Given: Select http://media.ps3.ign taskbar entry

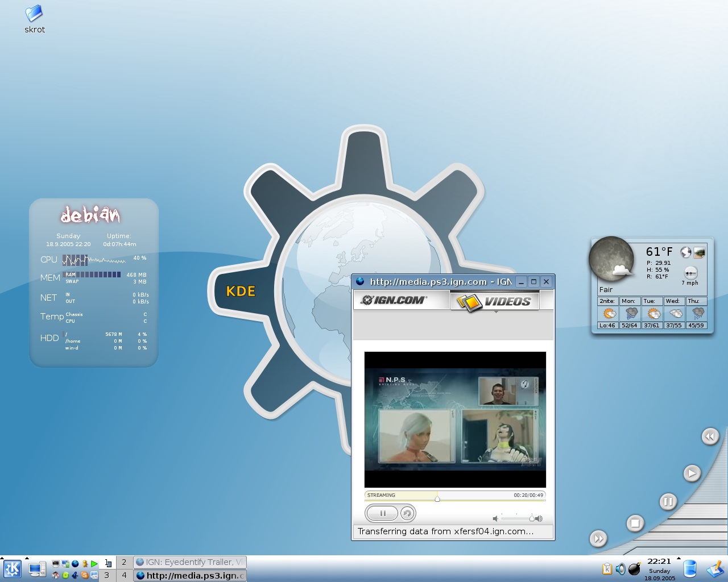Looking at the screenshot, I should pos(190,575).
